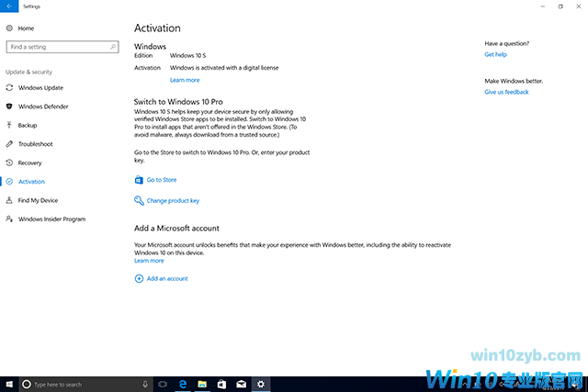Click the Store bag icon beside Go to Store
588x392 pixels.
point(139,180)
